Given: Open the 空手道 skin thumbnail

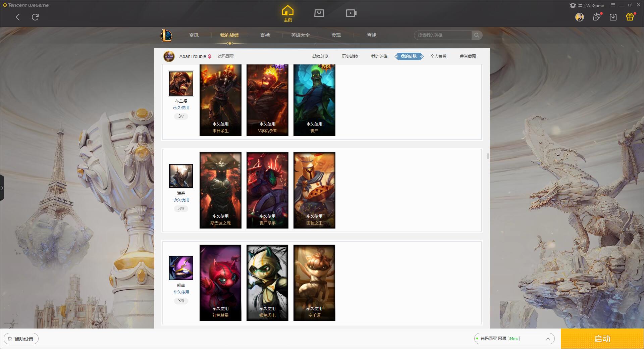Looking at the screenshot, I should tap(314, 283).
